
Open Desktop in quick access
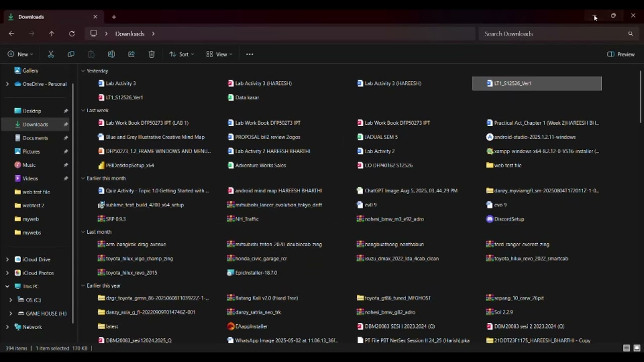click(x=28, y=111)
